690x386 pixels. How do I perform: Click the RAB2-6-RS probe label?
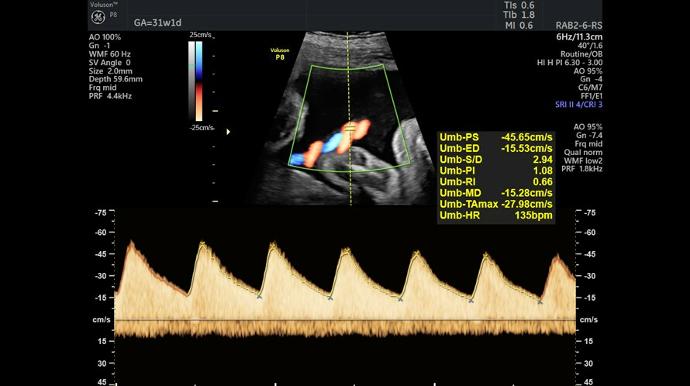coord(579,26)
